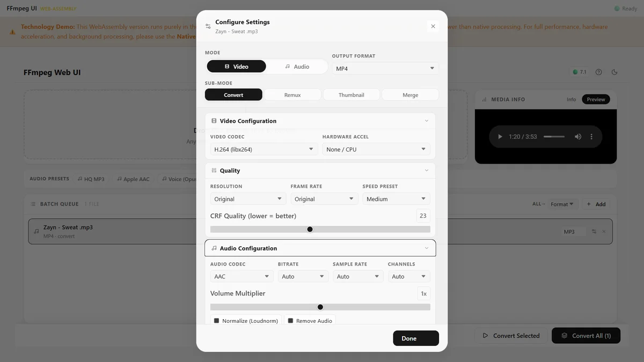Click the CRF Quality slider track
This screenshot has height=362, width=644.
(320, 229)
